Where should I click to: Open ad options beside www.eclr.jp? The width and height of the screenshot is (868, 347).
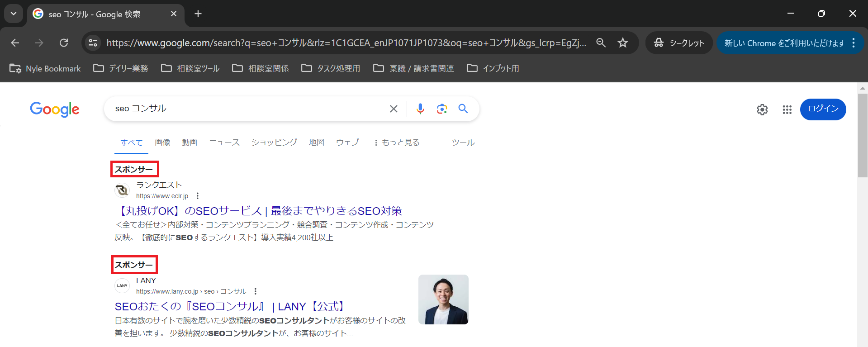click(x=198, y=196)
